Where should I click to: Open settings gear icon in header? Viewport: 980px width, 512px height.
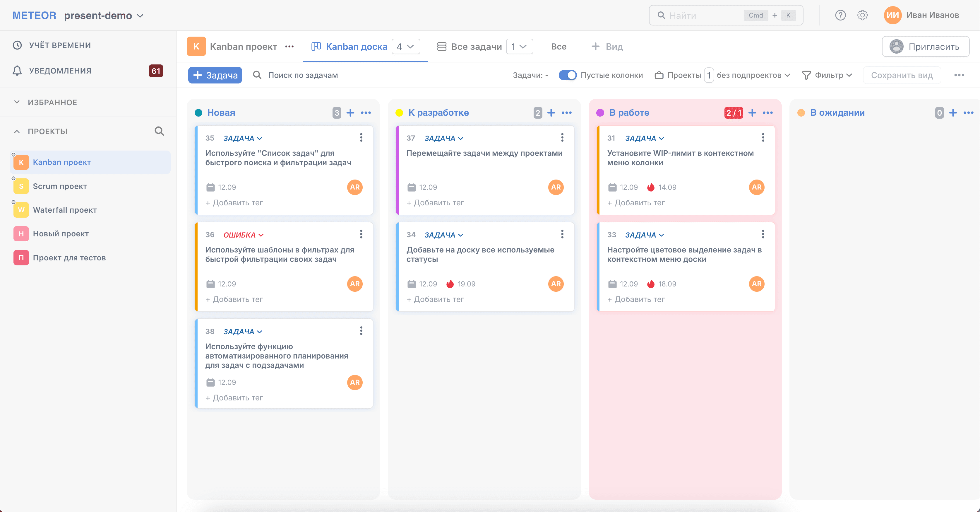point(862,15)
